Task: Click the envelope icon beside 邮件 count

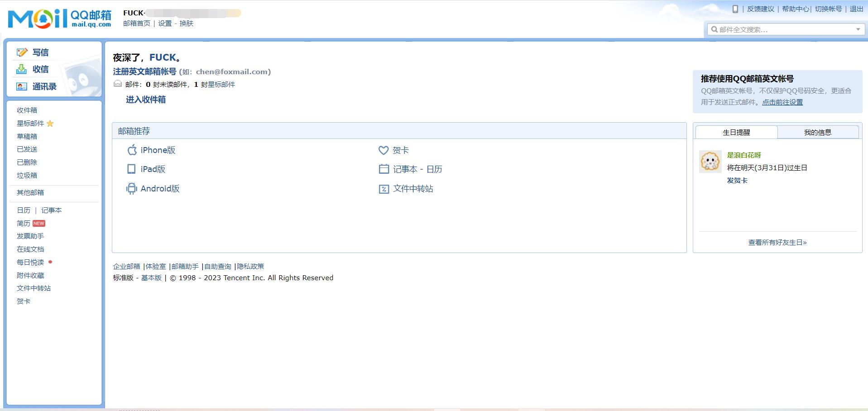Action: coord(118,84)
